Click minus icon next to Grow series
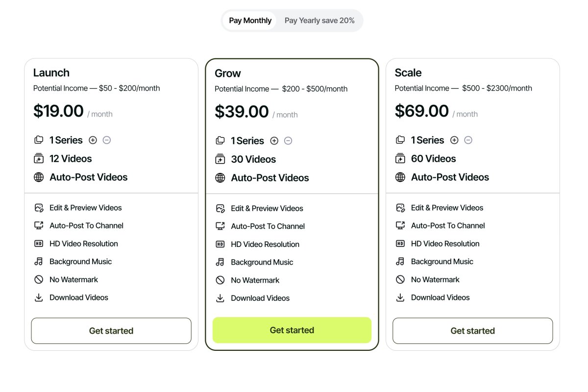The image size is (588, 392). [288, 141]
